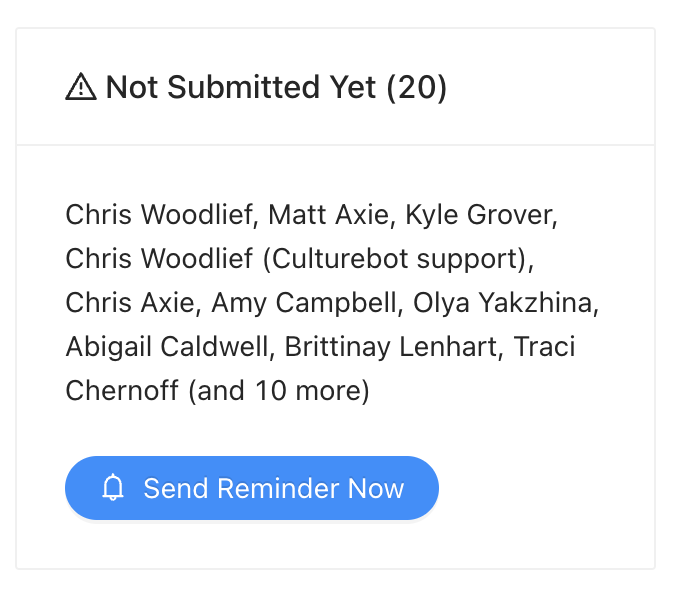Screen dimensions: 686x594
Task: Click the word Reminder on blue button
Action: (278, 488)
